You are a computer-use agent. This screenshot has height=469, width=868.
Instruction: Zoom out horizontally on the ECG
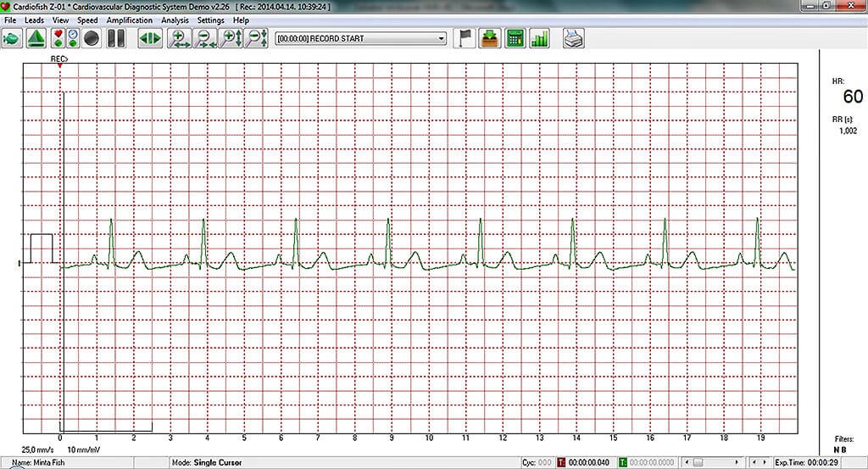[x=205, y=38]
